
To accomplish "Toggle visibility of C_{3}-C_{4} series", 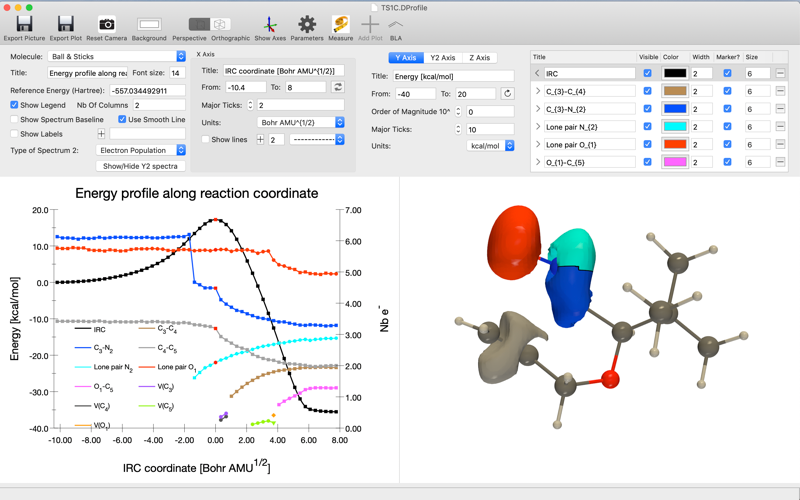I will tap(647, 91).
